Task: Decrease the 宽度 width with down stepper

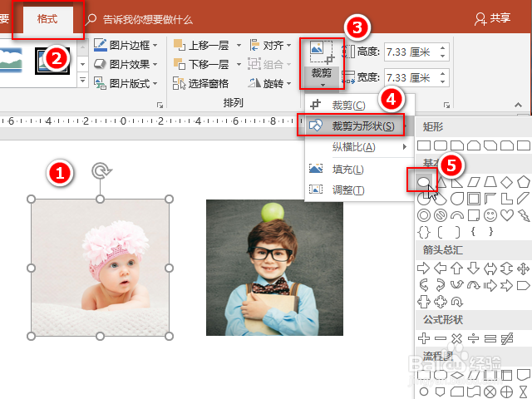Action: pos(442,81)
